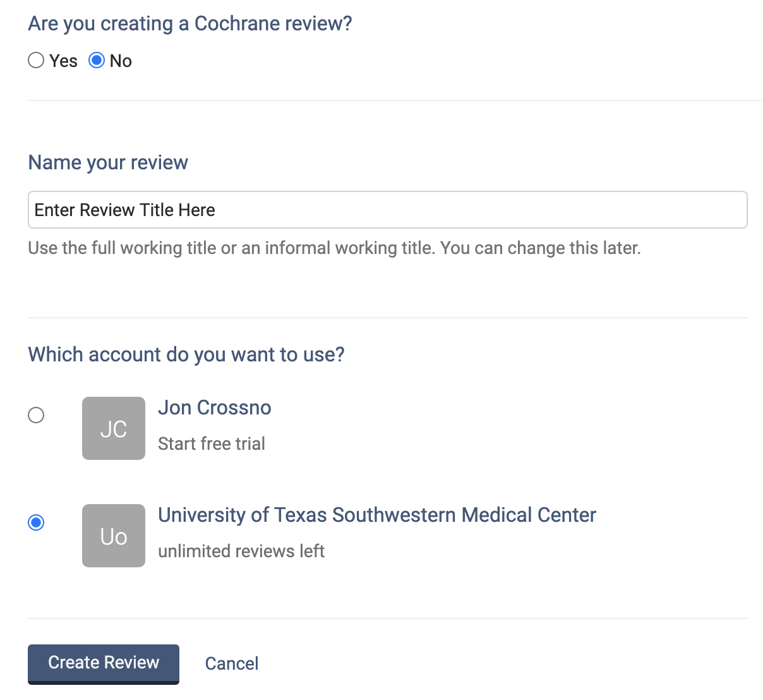Choose the Jon Crossno account radio button
This screenshot has width=763, height=700.
(x=36, y=415)
